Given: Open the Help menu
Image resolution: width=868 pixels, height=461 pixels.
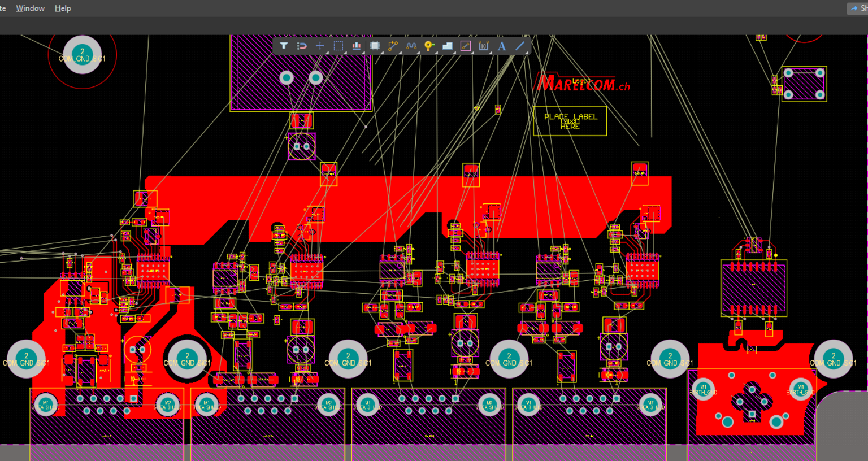Looking at the screenshot, I should [x=63, y=8].
